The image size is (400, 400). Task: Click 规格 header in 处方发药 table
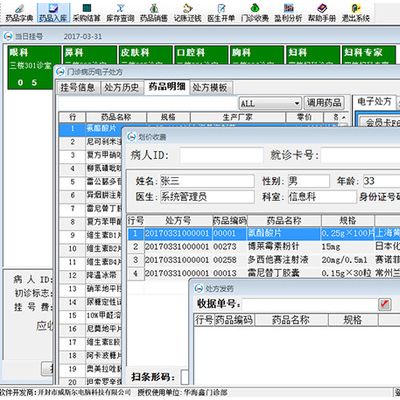click(x=353, y=320)
